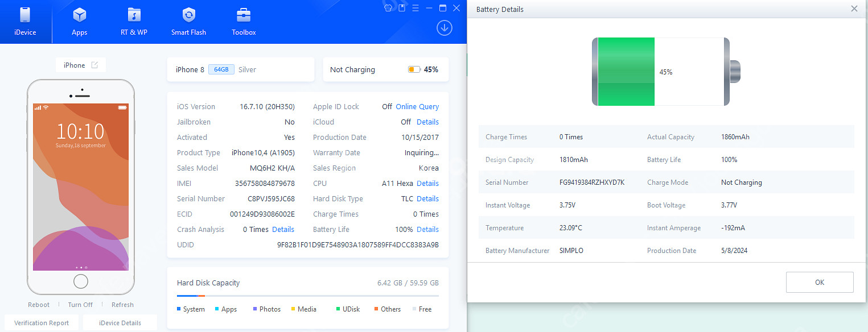868x332 pixels.
Task: Open Apple ID Lock Online Query link
Action: (x=417, y=106)
